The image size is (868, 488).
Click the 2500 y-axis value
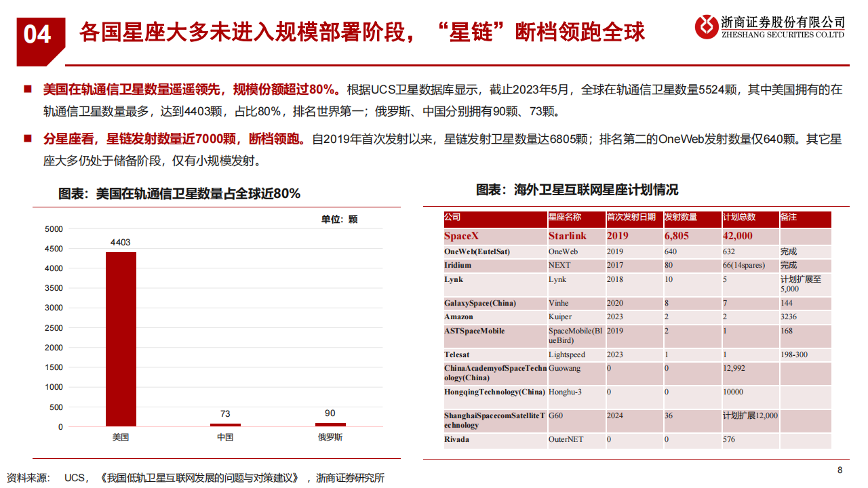(x=53, y=328)
